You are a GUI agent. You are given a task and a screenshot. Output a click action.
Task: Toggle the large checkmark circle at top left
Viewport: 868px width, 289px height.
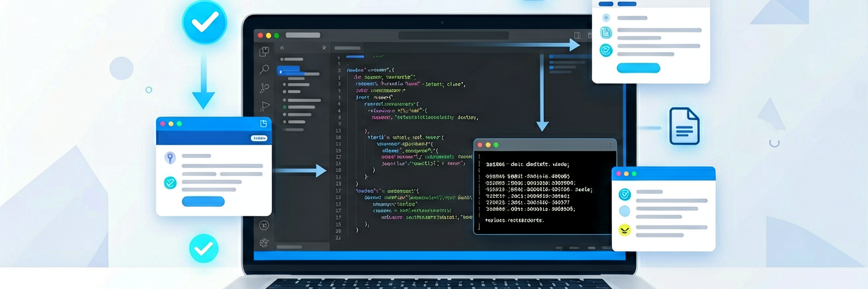point(204,22)
